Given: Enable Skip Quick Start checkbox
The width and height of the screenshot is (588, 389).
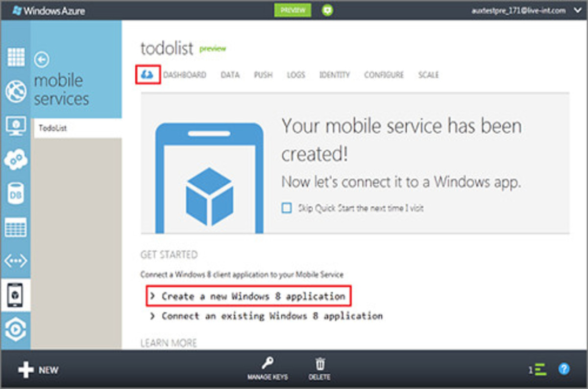Looking at the screenshot, I should point(287,208).
